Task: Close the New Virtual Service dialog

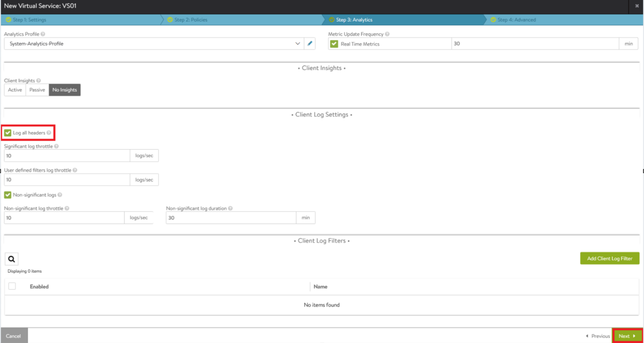Action: pyautogui.click(x=637, y=5)
